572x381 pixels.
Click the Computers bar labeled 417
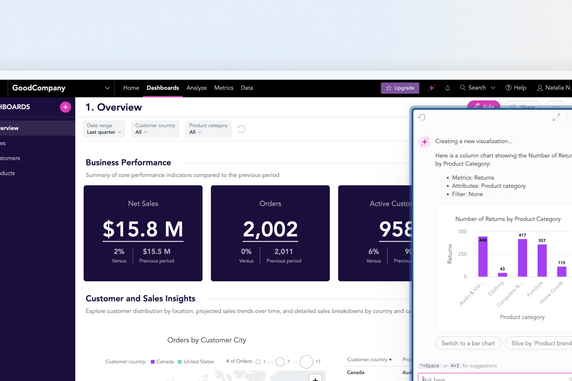522,258
